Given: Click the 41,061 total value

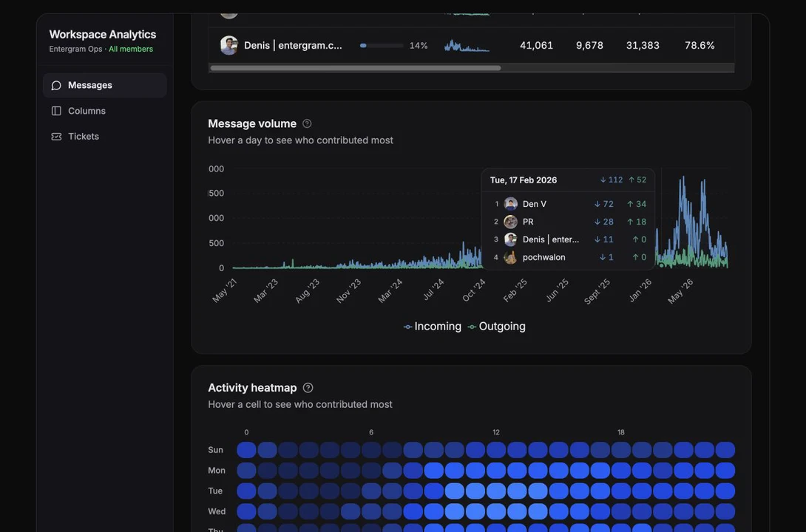Looking at the screenshot, I should click(x=536, y=45).
